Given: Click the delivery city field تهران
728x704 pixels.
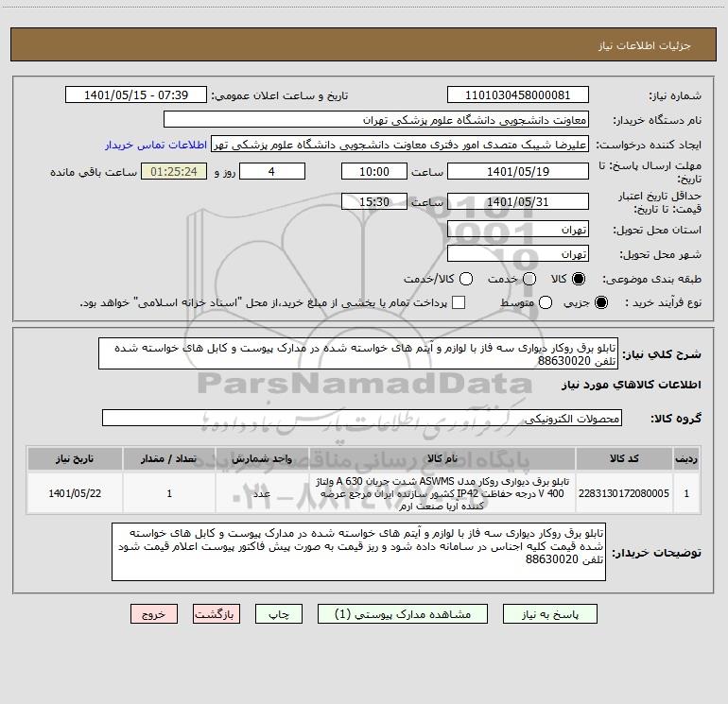Looking at the screenshot, I should tap(518, 253).
